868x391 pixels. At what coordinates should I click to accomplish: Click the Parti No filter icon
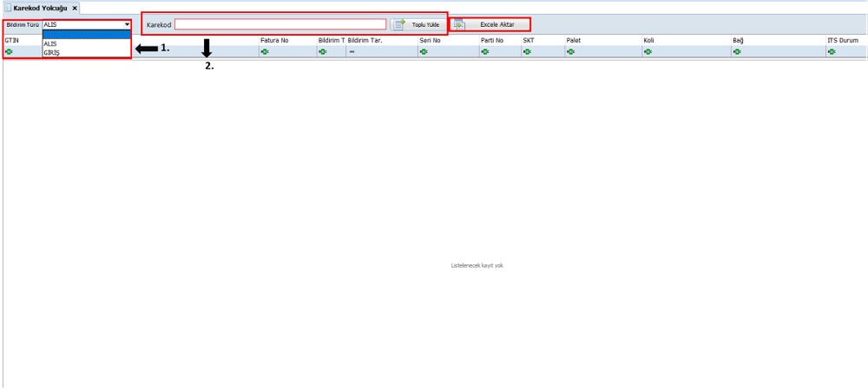pos(484,51)
